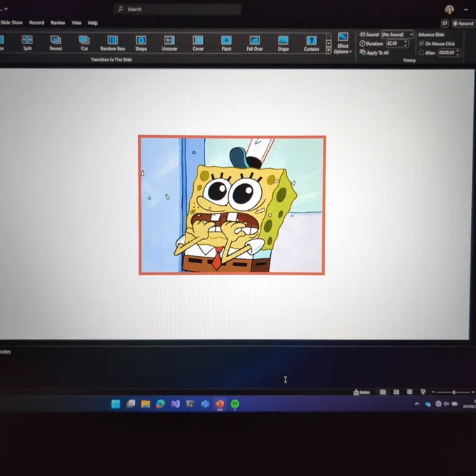Open the Windows Start menu
This screenshot has width=476, height=476.
(x=115, y=404)
